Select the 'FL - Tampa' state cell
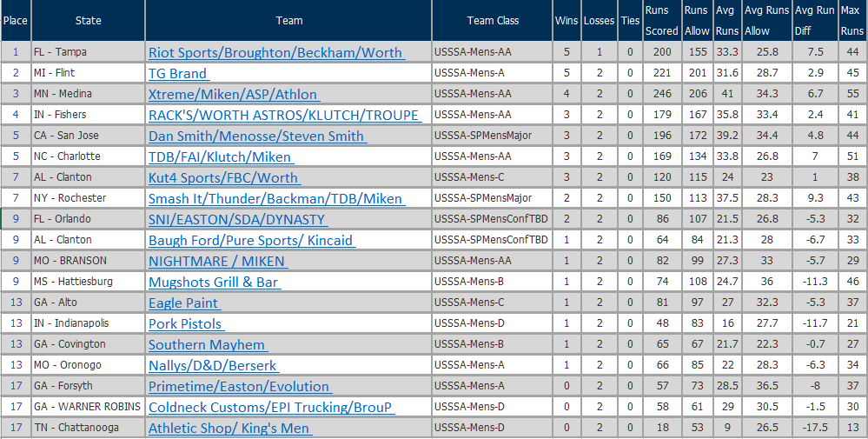 pyautogui.click(x=88, y=52)
